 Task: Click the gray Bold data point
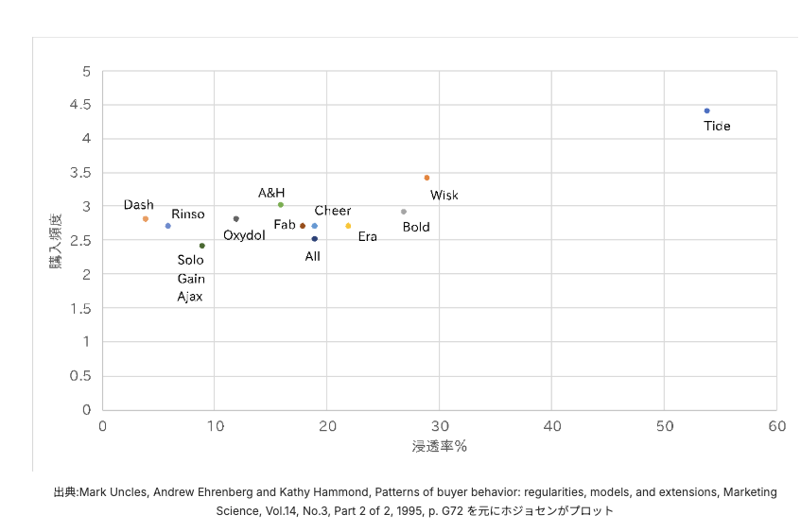[x=404, y=212]
